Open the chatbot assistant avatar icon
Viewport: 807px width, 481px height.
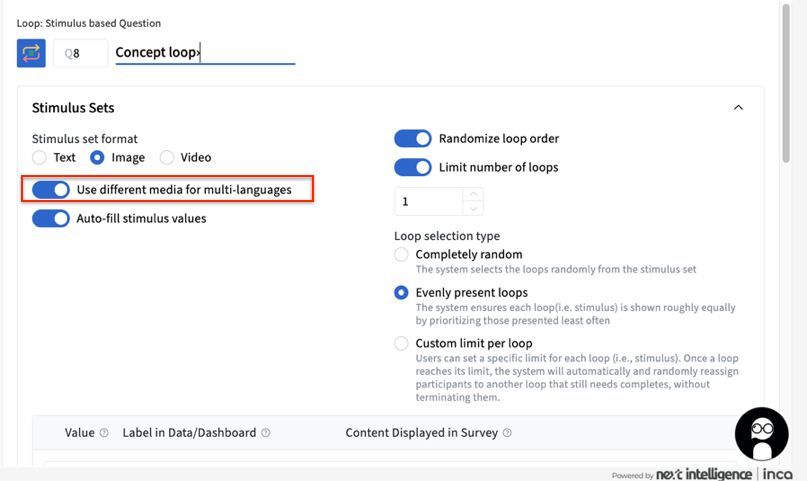click(761, 432)
